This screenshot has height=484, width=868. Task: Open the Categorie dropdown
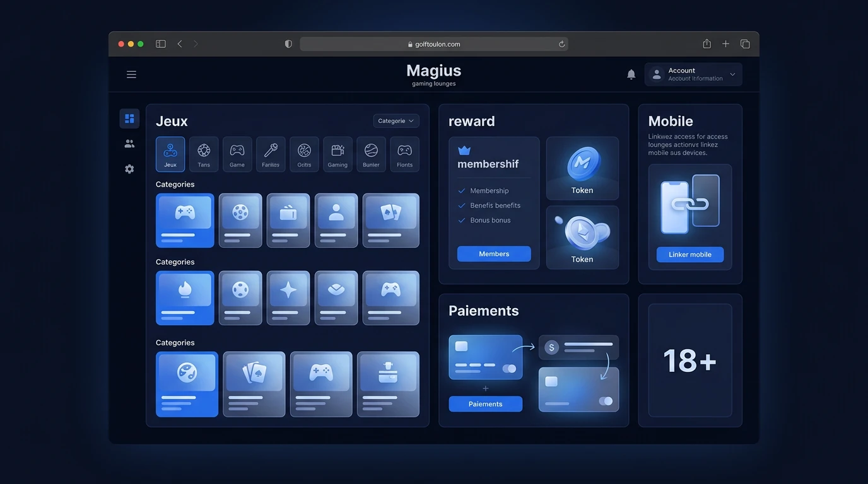point(396,121)
